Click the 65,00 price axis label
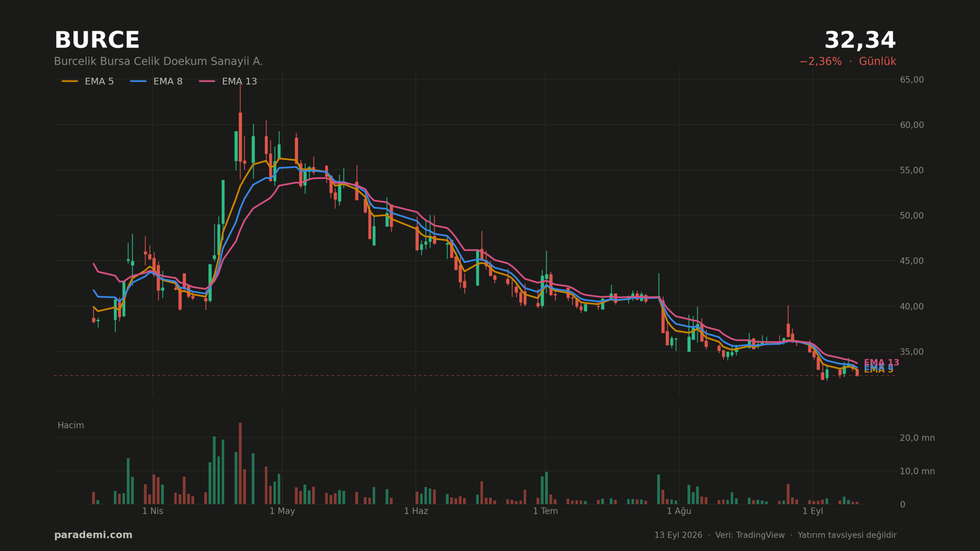This screenshot has width=980, height=551. click(911, 80)
